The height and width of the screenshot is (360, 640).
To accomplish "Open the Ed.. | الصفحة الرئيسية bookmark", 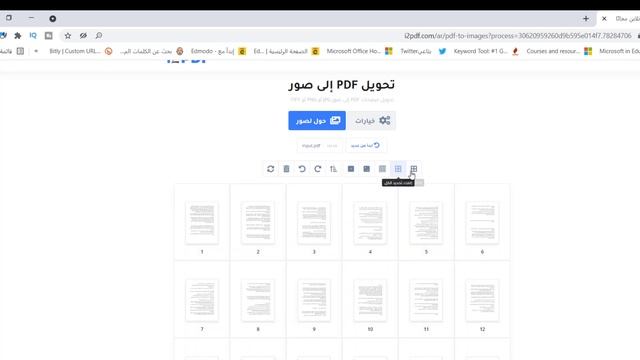I will pos(286,51).
